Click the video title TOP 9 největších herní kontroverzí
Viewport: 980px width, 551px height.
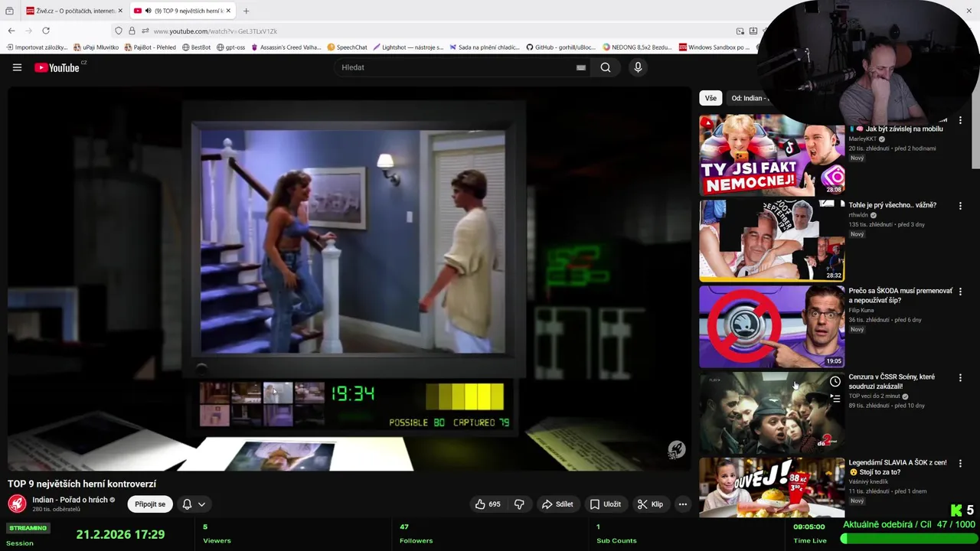pos(82,484)
